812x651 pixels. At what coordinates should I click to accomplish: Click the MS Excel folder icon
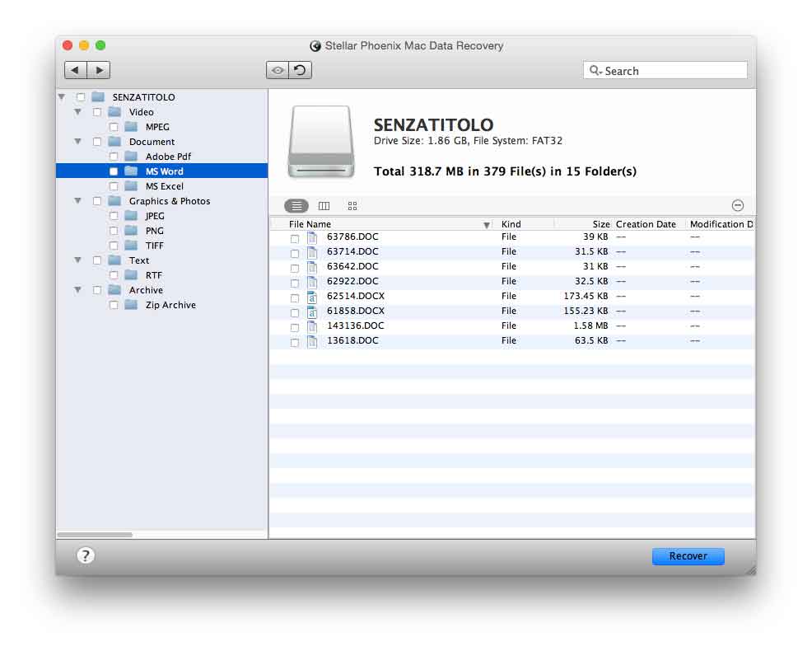click(x=132, y=185)
